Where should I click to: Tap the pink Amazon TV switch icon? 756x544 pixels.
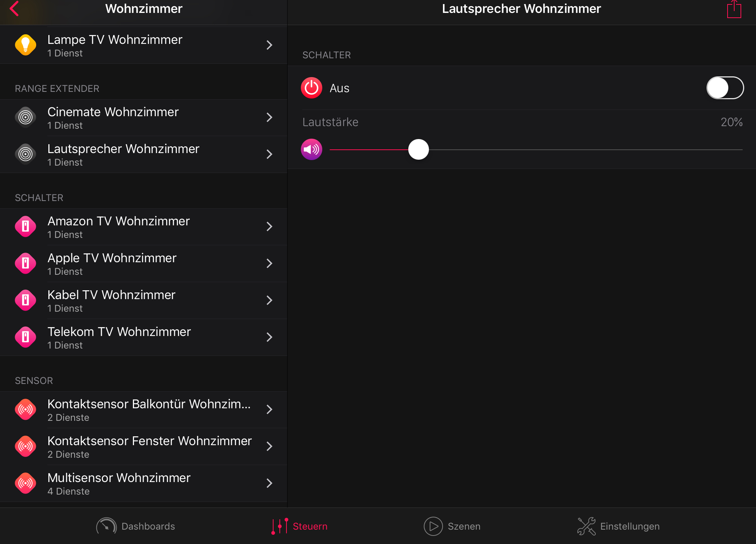25,226
